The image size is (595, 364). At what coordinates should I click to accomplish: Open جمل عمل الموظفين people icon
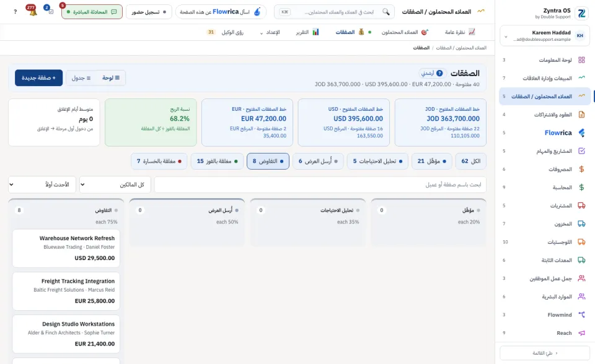(581, 279)
